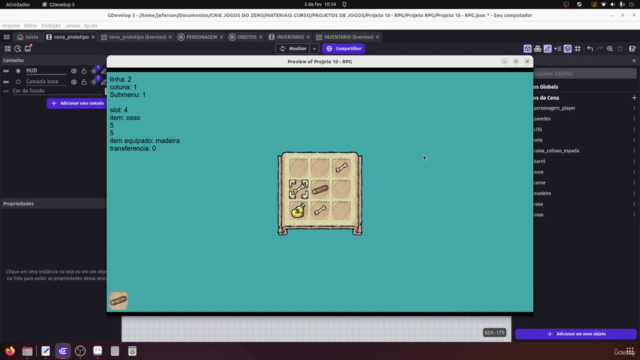
Task: Click the Pesquisar objetos search field
Action: 584,73
